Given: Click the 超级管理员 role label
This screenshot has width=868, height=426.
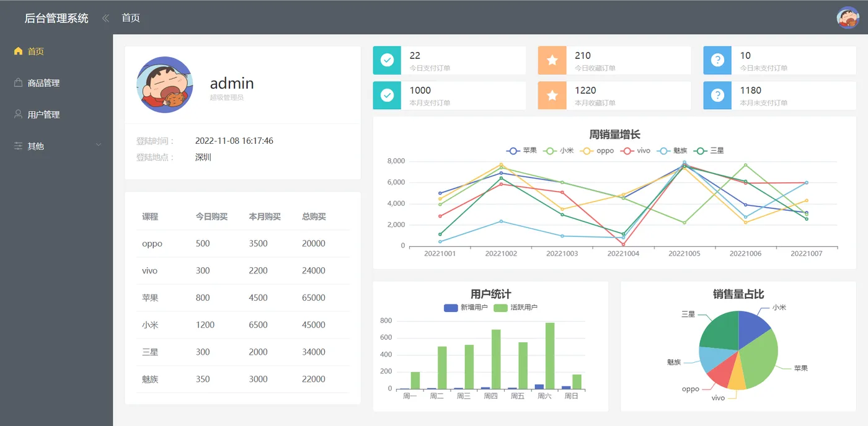Looking at the screenshot, I should click(x=227, y=97).
